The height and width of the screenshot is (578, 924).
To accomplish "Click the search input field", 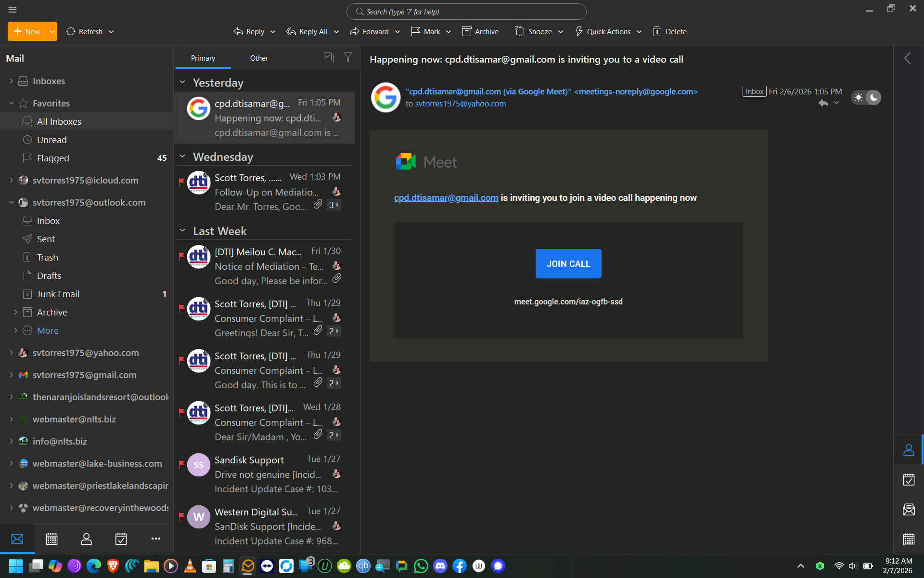I will tap(466, 12).
